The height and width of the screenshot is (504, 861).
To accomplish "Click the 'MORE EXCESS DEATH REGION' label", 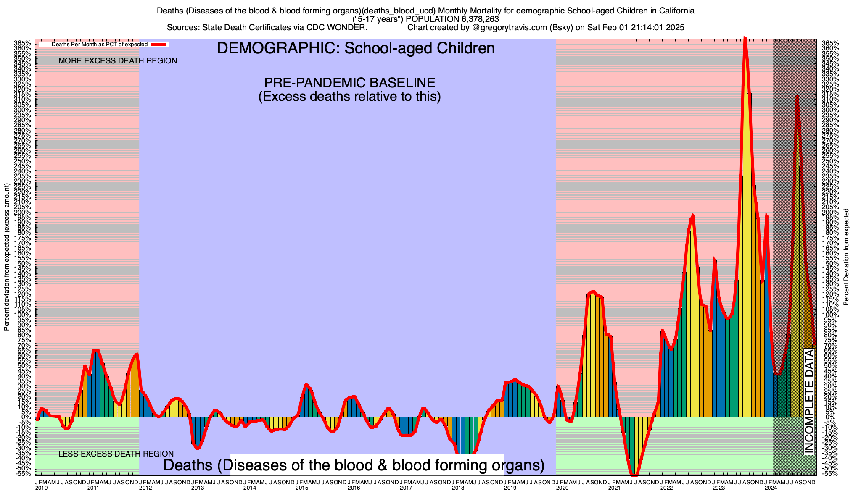I will 118,61.
